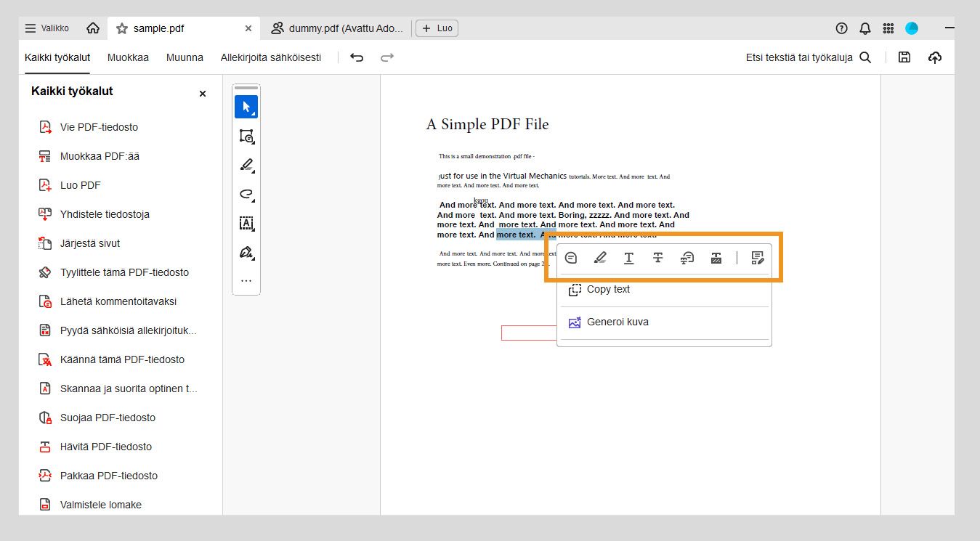The width and height of the screenshot is (980, 541).
Task: Pick the highlighter tool in quick toolbar
Action: pos(246,165)
